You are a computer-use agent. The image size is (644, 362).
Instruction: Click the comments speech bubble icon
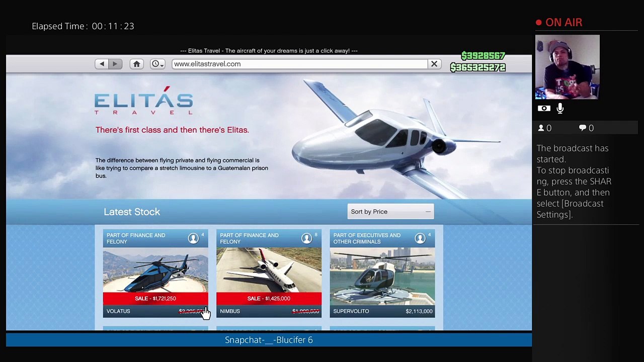583,128
